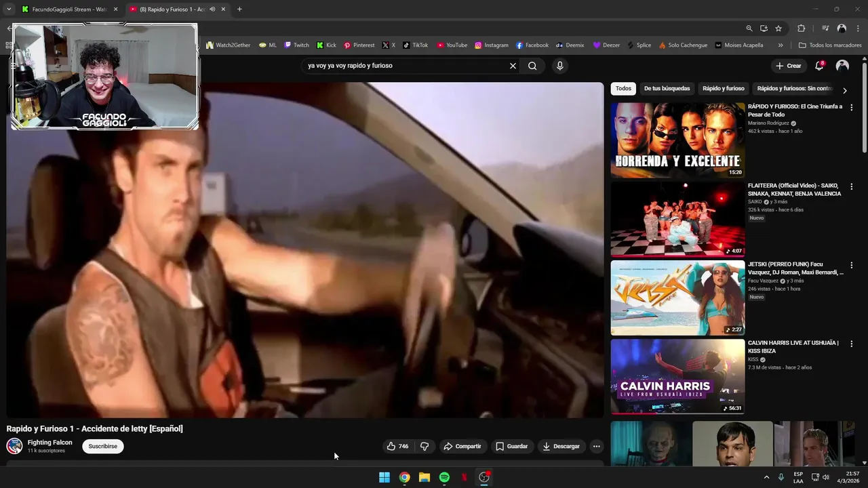
Task: Open Chrome media controls icon
Action: pos(825,28)
